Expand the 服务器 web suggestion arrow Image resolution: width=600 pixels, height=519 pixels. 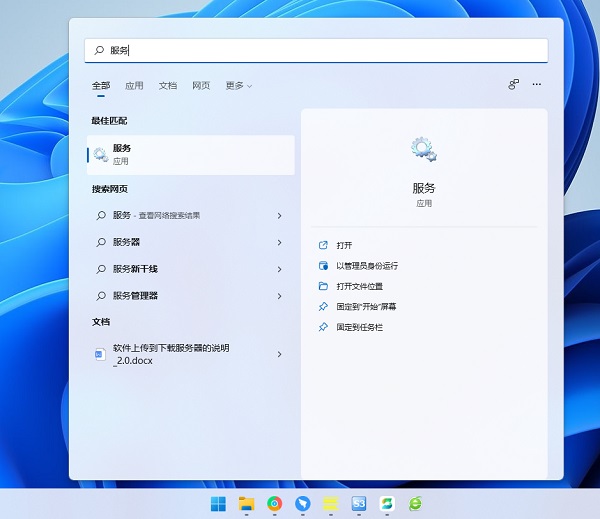(279, 242)
